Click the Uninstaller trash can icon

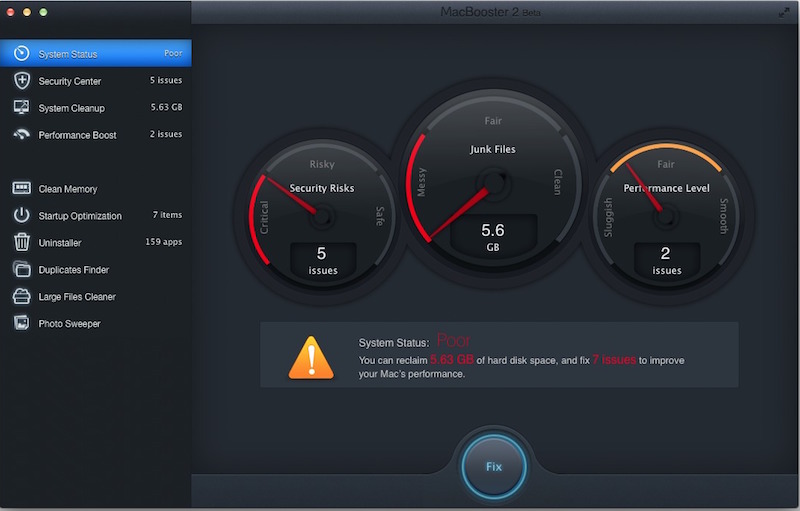point(21,242)
